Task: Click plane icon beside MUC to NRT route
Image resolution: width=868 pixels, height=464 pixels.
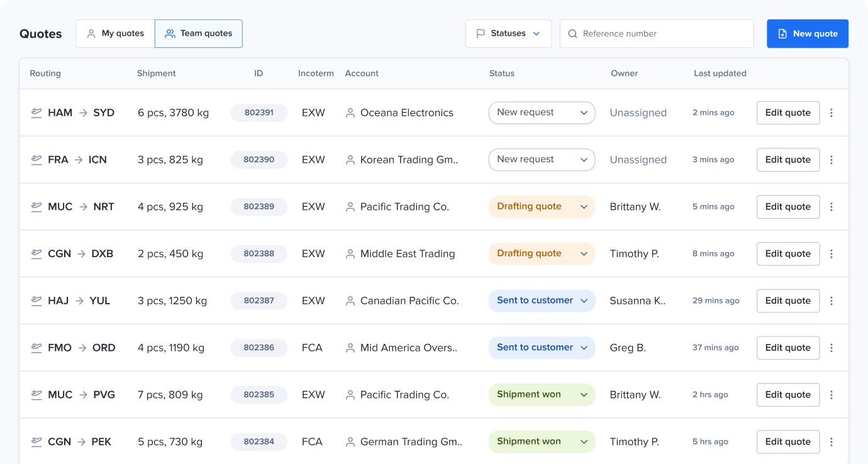Action: pyautogui.click(x=36, y=207)
